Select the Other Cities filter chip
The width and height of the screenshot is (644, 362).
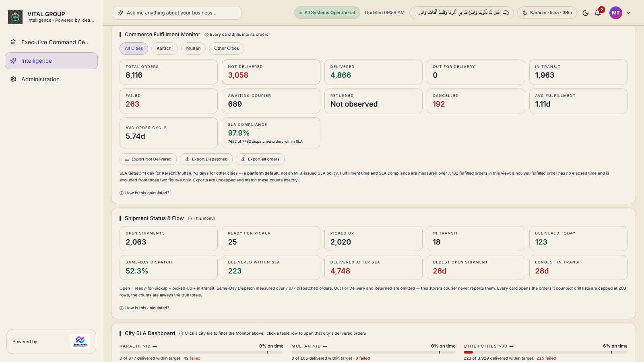[227, 48]
